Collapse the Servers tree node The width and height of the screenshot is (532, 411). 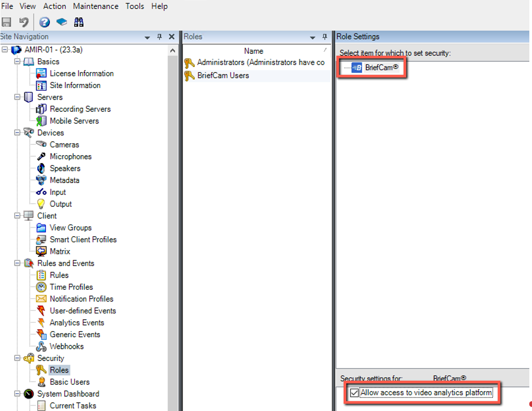(17, 97)
